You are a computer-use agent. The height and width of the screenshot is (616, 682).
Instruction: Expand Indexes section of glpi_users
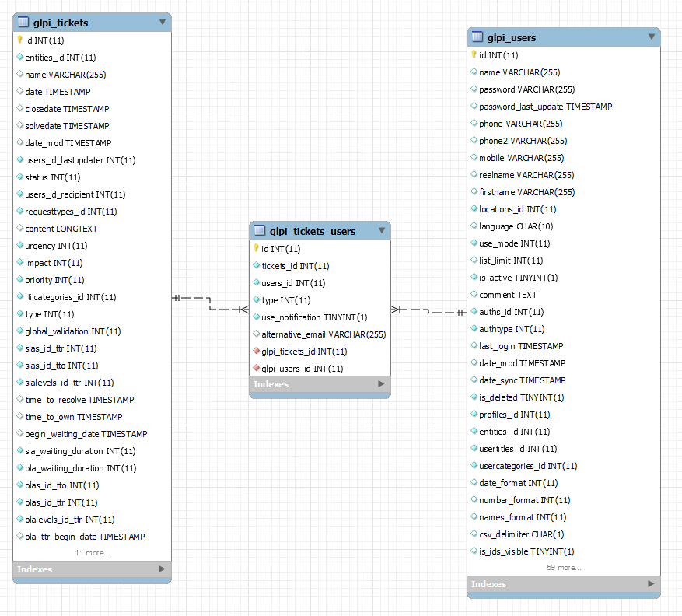click(x=651, y=583)
